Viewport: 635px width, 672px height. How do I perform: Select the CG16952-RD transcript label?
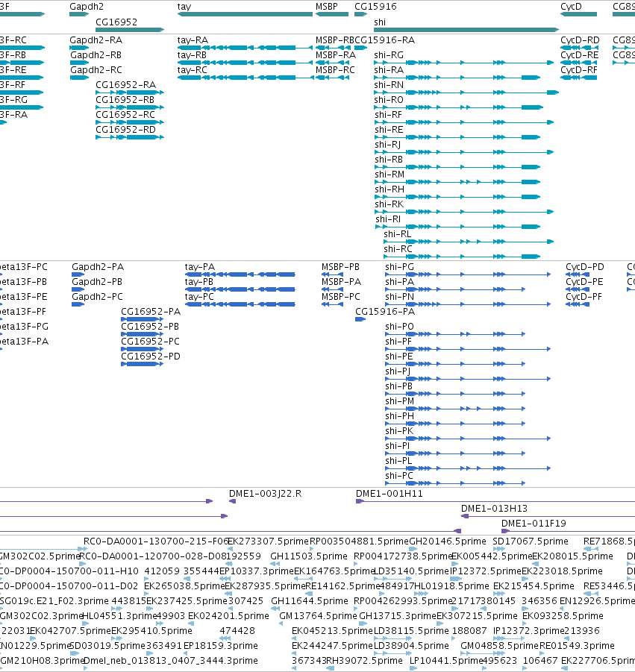[125, 130]
